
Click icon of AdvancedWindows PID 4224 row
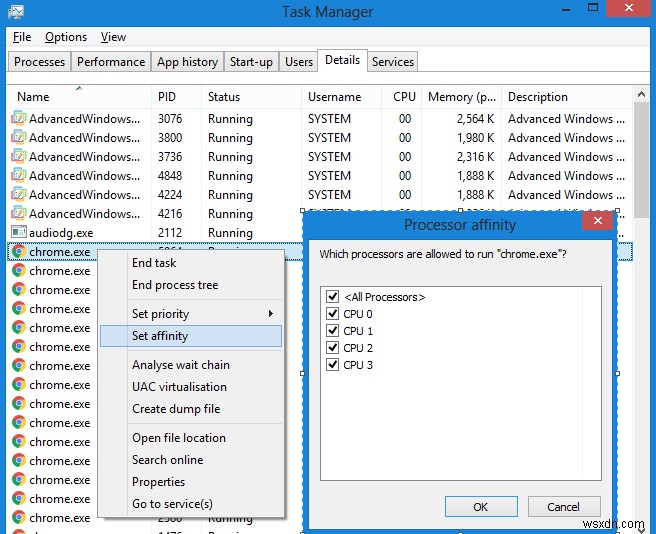click(18, 195)
